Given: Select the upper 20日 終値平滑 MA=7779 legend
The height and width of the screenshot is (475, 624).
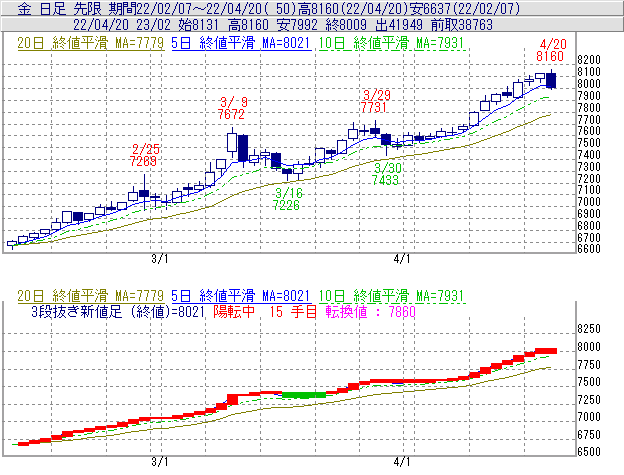Looking at the screenshot, I should pyautogui.click(x=90, y=43).
